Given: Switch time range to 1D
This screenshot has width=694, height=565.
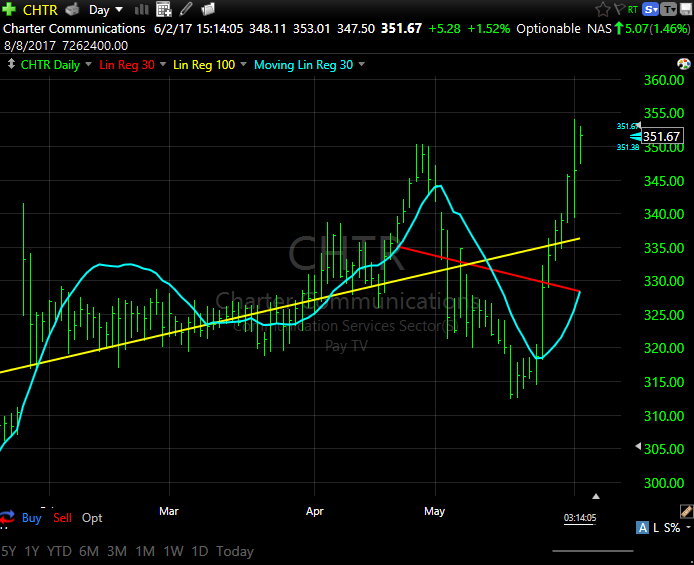Looking at the screenshot, I should 200,551.
